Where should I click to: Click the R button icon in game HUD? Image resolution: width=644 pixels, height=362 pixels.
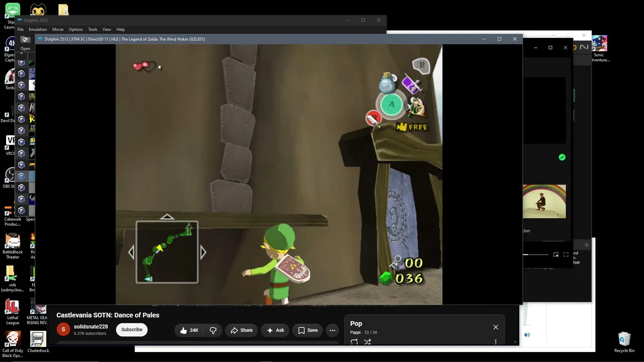pyautogui.click(x=422, y=65)
